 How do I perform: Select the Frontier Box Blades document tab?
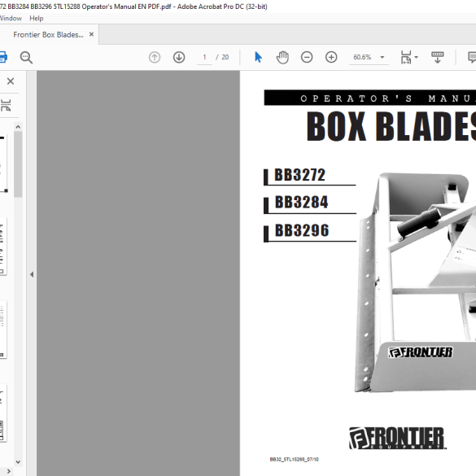(x=48, y=35)
